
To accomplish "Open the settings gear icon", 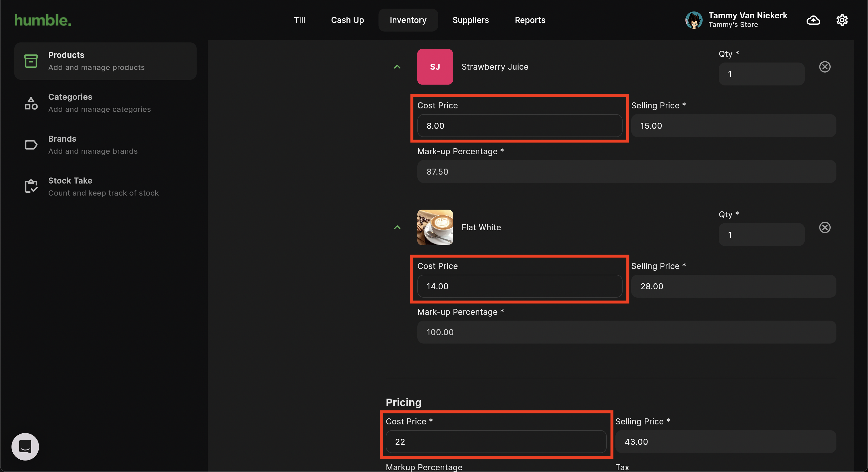I will tap(842, 20).
